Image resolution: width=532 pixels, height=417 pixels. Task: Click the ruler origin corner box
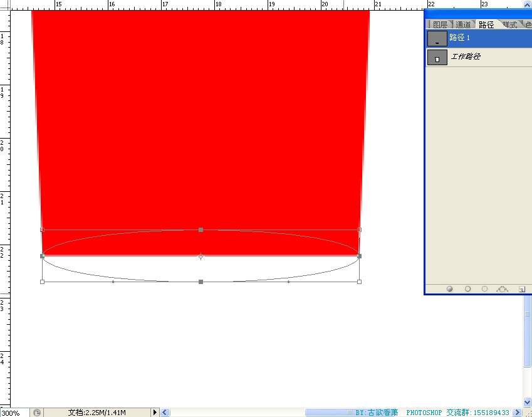[x=5, y=5]
